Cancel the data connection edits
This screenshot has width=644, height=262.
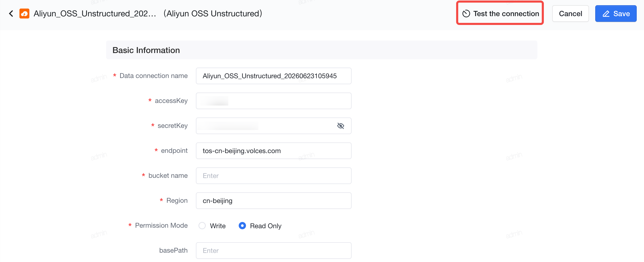[570, 14]
